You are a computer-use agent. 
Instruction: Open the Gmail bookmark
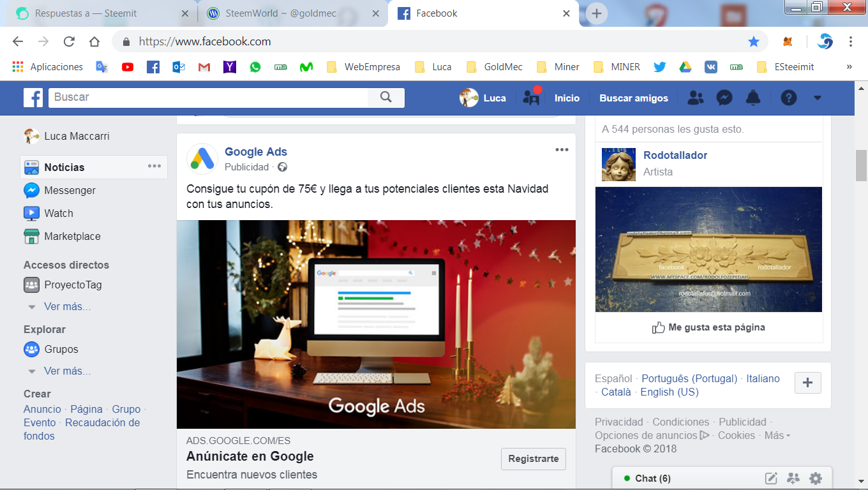tap(204, 67)
